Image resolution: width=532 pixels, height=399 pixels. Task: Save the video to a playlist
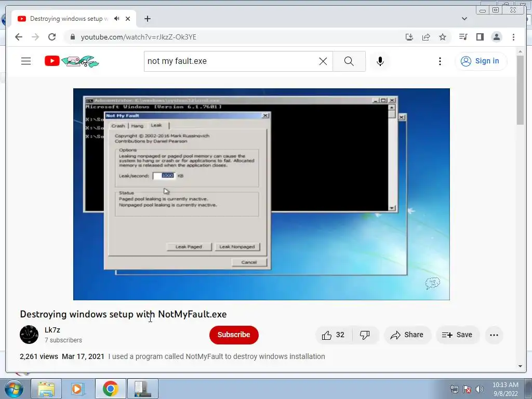(457, 335)
